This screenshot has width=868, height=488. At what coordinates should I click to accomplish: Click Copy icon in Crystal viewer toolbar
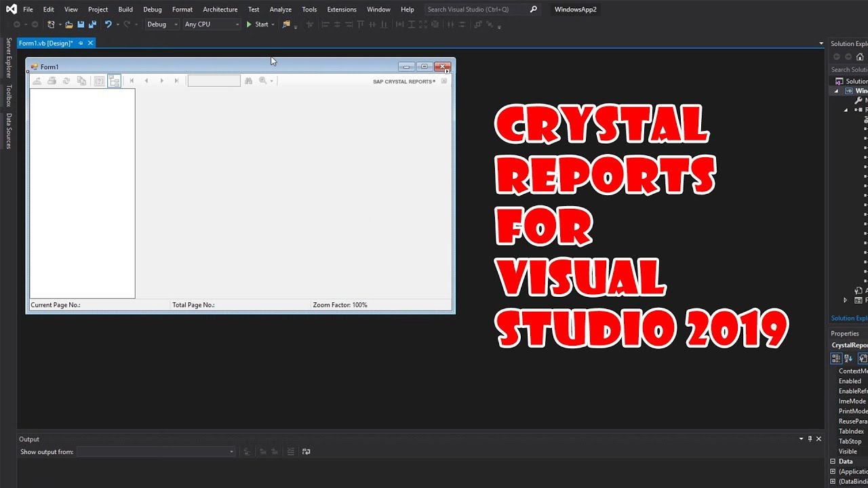(x=81, y=81)
